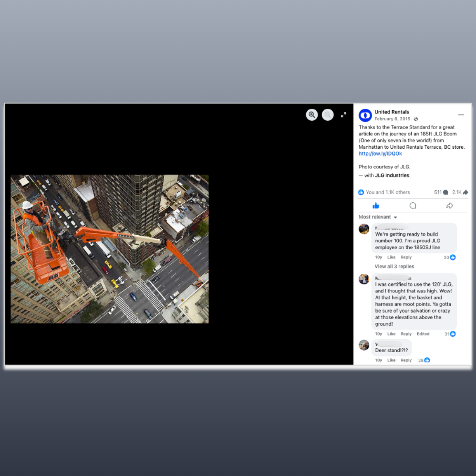Click the share arrow button

pyautogui.click(x=449, y=205)
